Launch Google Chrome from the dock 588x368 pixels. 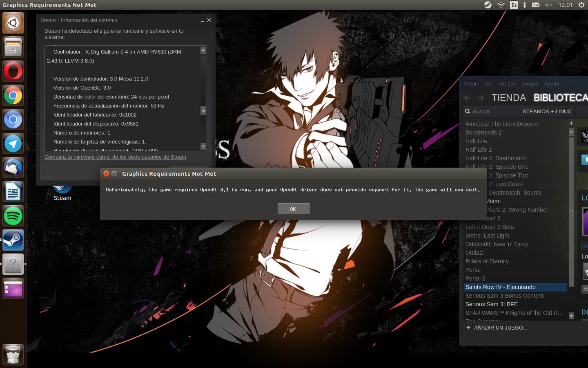tap(13, 96)
